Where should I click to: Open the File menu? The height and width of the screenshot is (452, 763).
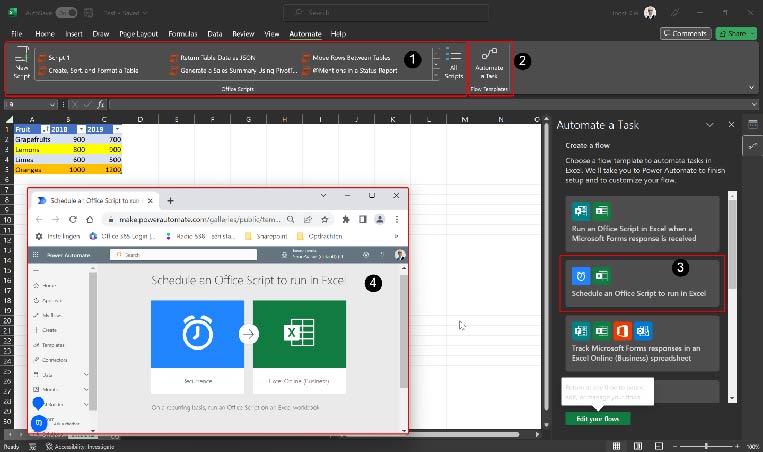coord(17,34)
